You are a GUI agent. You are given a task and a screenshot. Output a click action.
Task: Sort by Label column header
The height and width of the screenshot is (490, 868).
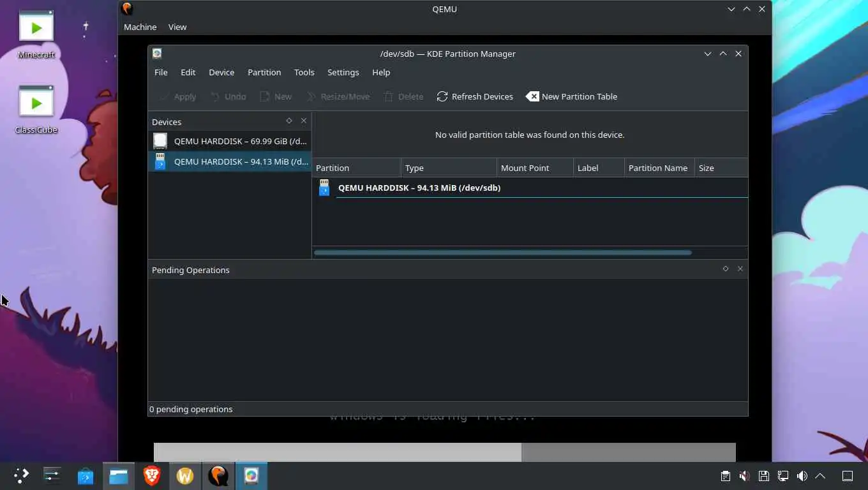599,168
